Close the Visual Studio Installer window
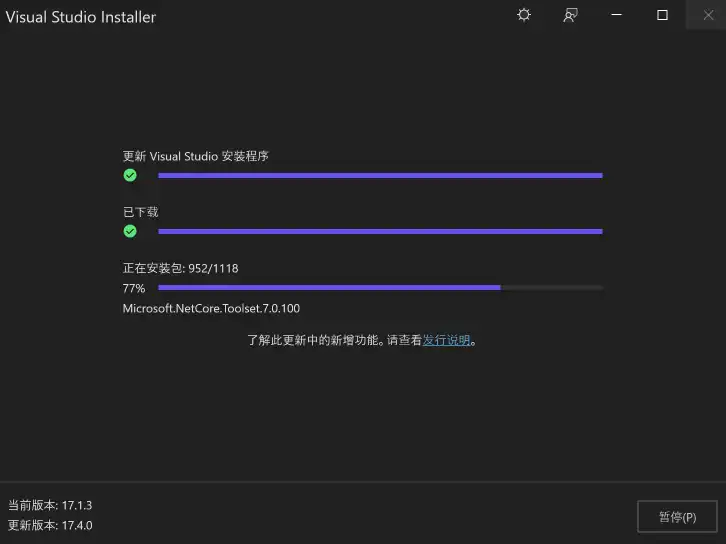The width and height of the screenshot is (726, 544). pos(707,15)
